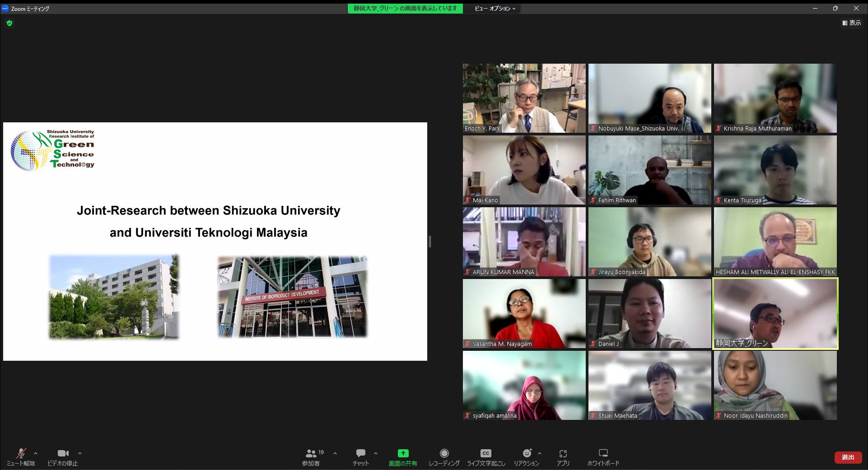Click muted mic icon on Mai Kano

click(468, 200)
